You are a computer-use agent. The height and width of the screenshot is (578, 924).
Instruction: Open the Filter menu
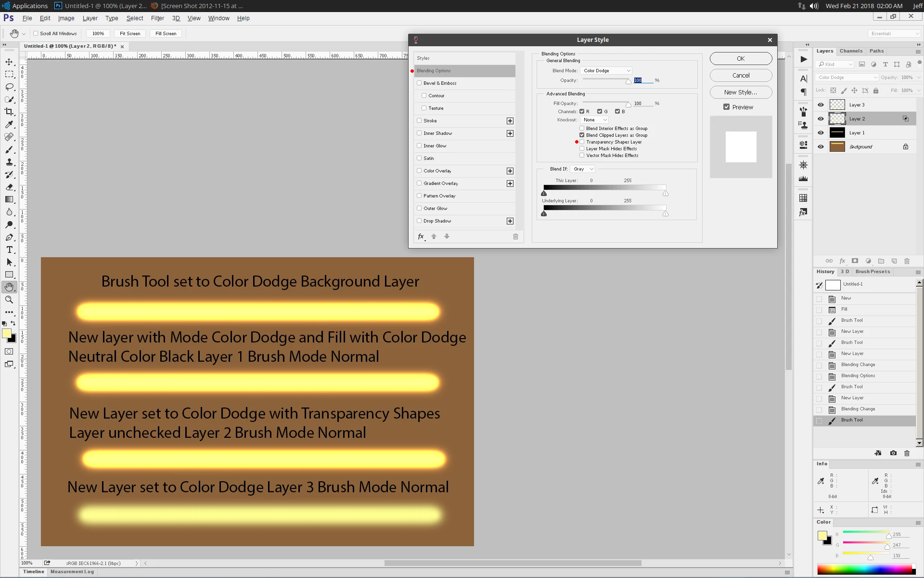157,18
